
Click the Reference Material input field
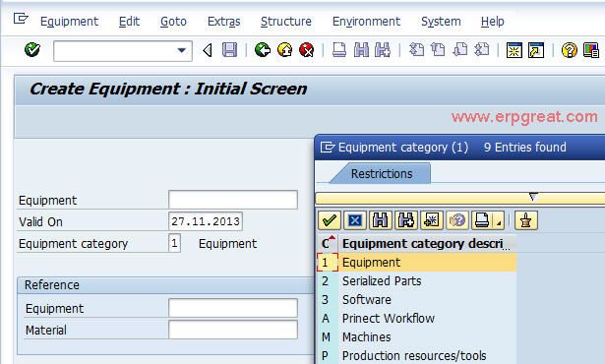pos(233,330)
